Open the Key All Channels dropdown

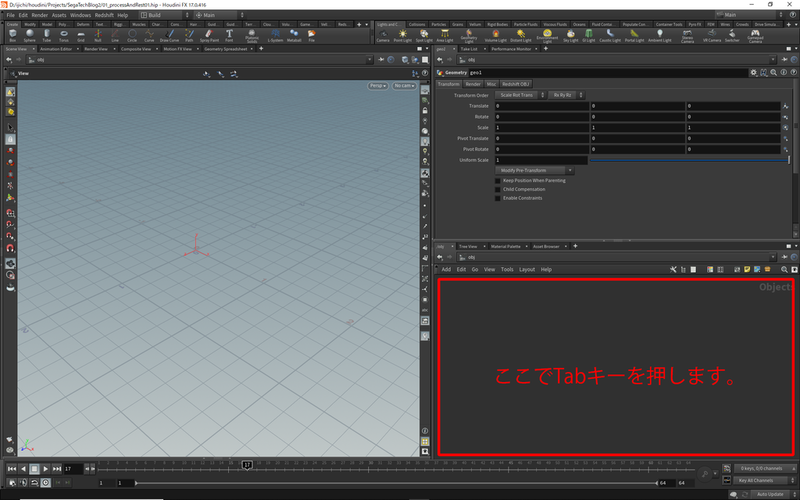764,480
